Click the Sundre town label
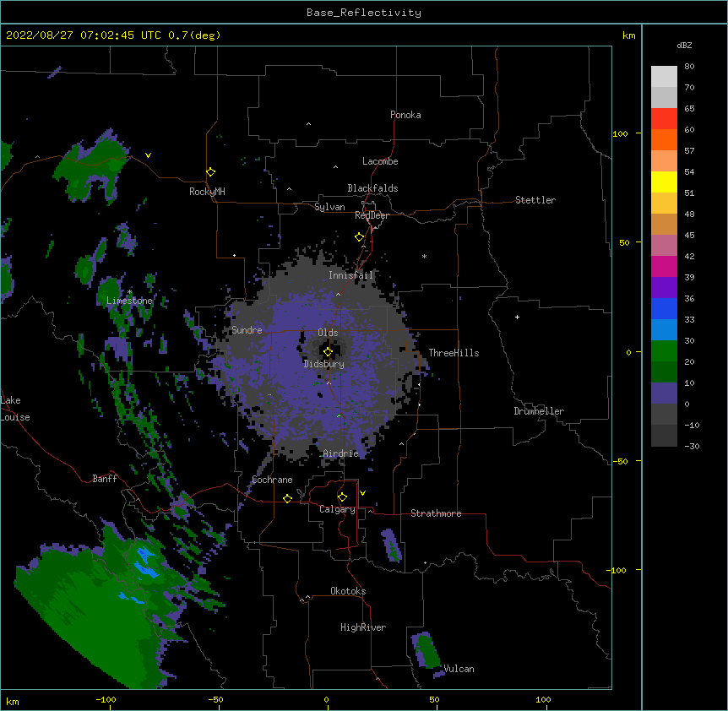728x711 pixels. tap(247, 330)
